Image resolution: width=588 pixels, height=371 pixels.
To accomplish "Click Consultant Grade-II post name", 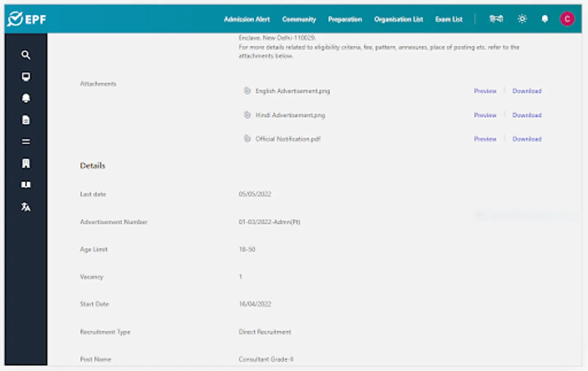I will click(x=266, y=359).
